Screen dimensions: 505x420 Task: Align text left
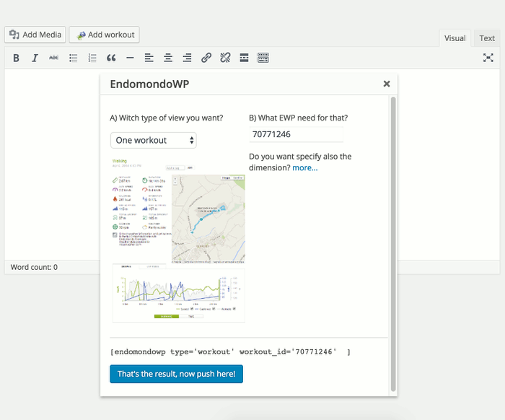pos(149,58)
